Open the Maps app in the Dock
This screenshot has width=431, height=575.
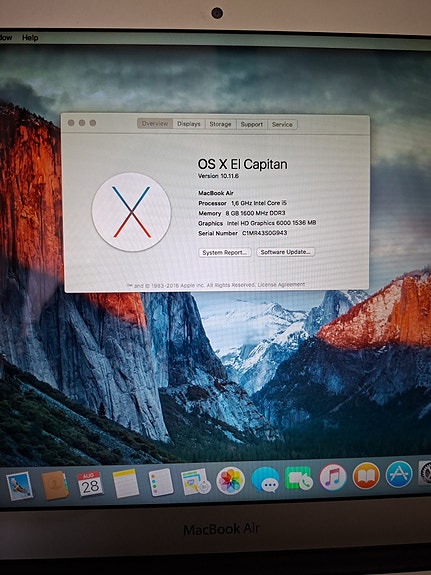click(196, 481)
